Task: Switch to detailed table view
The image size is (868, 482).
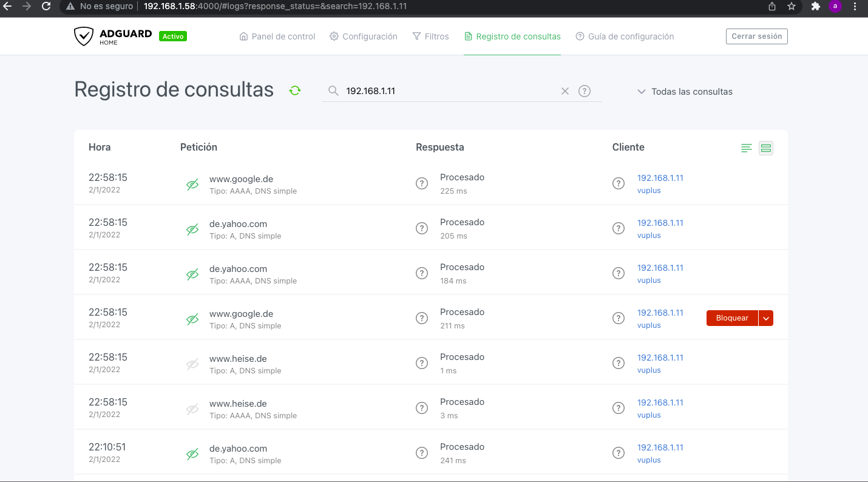Action: tap(766, 148)
